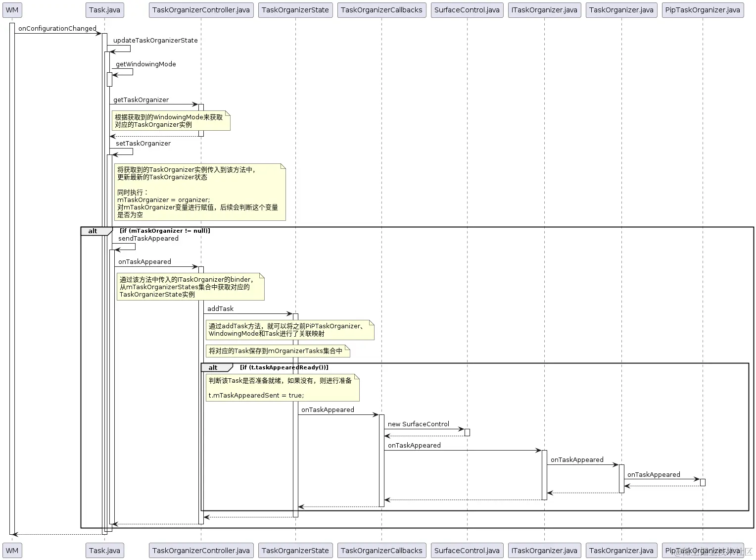
Task: Click the note mentioning mTaskOrganizerStates集合
Action: [x=190, y=287]
